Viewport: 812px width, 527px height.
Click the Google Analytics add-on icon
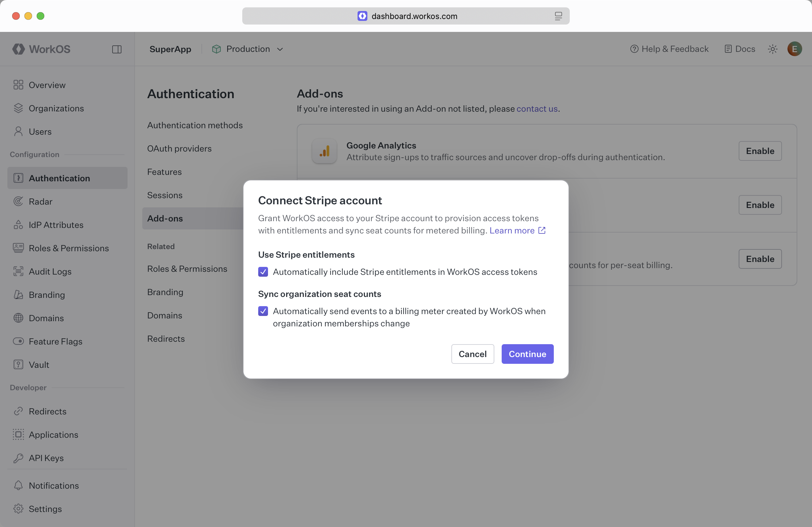click(x=324, y=151)
